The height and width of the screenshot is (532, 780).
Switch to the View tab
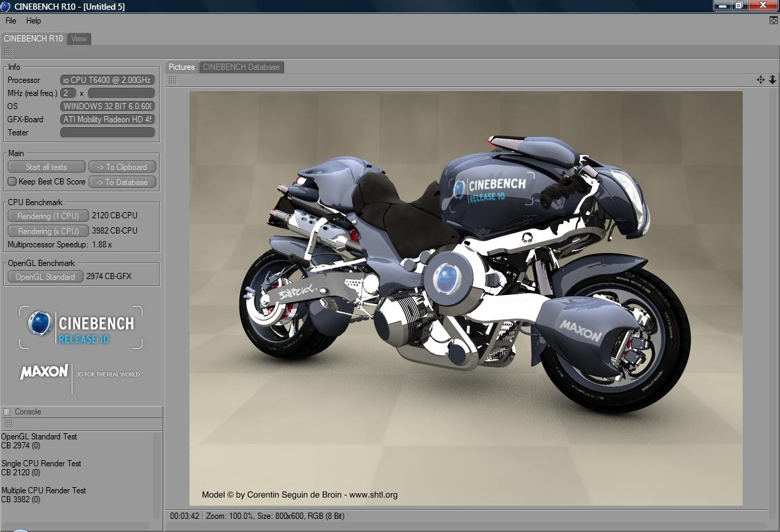click(x=79, y=38)
